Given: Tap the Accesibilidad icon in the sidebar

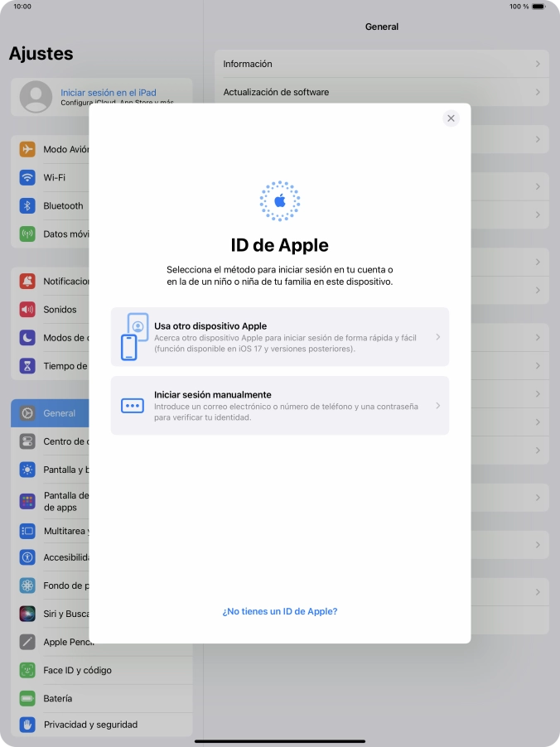Looking at the screenshot, I should pyautogui.click(x=27, y=557).
